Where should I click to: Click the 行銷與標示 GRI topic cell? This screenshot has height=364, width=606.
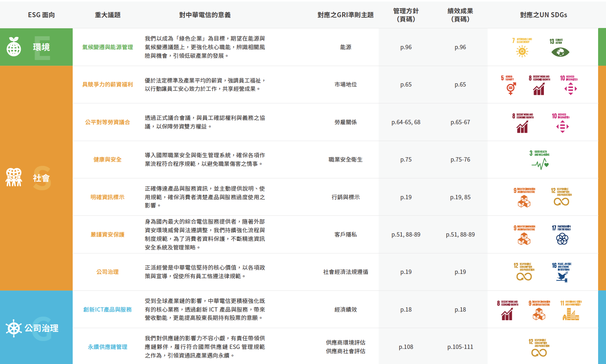(346, 197)
